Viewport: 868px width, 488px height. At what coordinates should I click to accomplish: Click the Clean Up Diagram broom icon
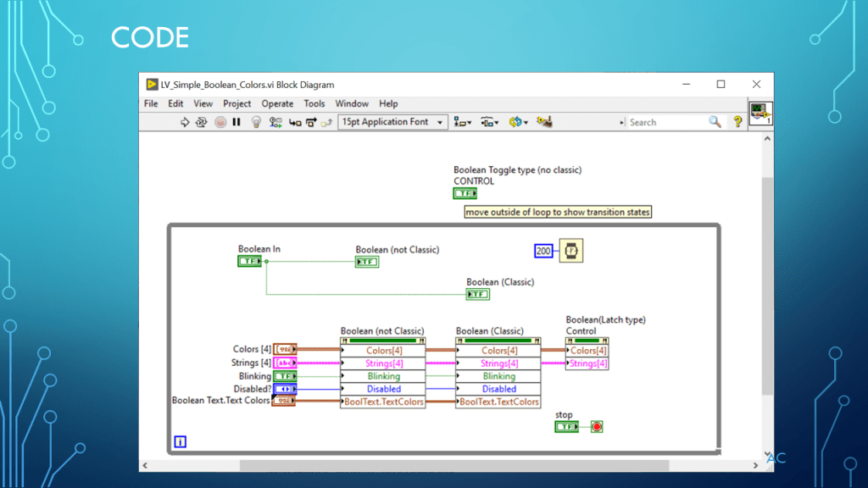(x=544, y=122)
